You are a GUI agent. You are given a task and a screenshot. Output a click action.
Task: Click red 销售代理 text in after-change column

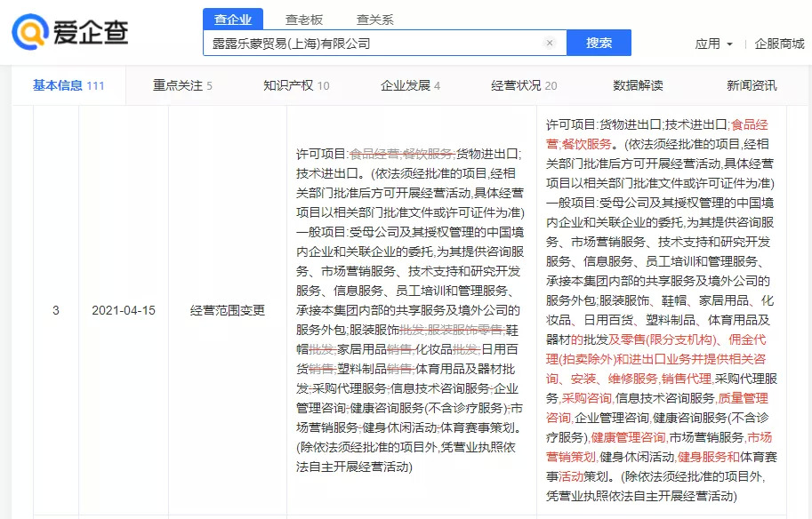(x=687, y=379)
